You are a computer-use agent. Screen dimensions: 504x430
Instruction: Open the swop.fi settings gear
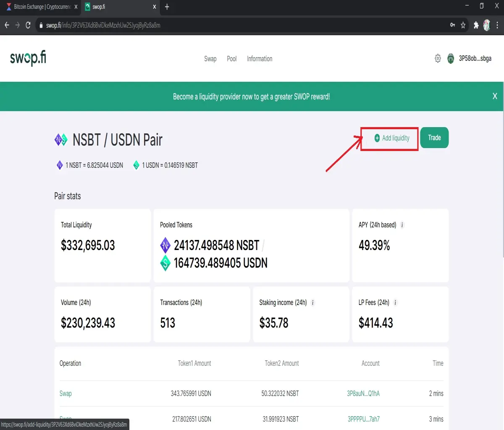(438, 58)
